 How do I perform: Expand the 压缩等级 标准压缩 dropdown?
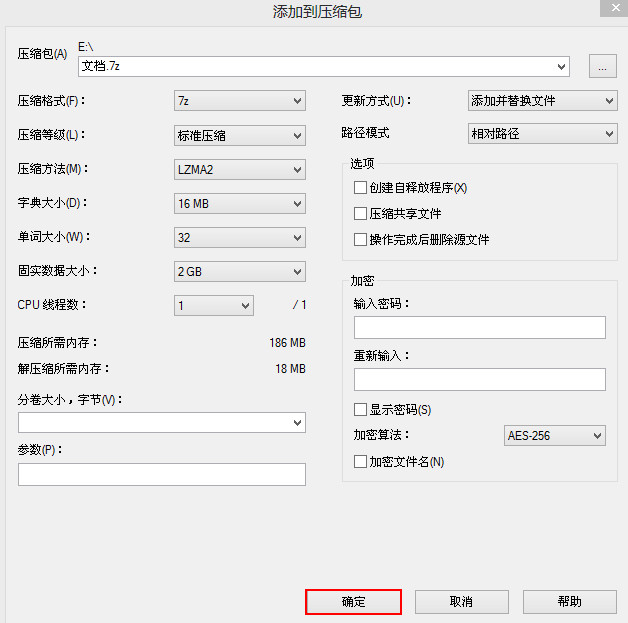click(240, 135)
